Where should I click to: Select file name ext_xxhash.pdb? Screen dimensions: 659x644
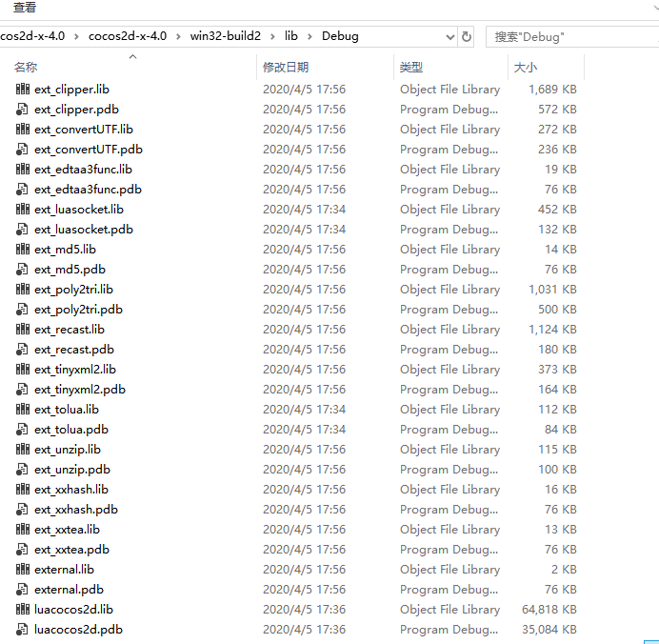[x=76, y=510]
